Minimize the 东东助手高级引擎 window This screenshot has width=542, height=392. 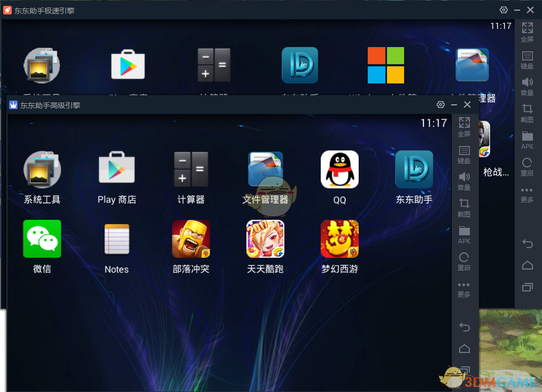point(454,104)
